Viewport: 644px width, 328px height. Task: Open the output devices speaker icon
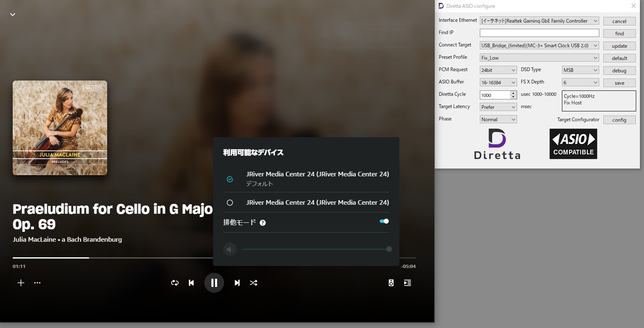[x=391, y=283]
